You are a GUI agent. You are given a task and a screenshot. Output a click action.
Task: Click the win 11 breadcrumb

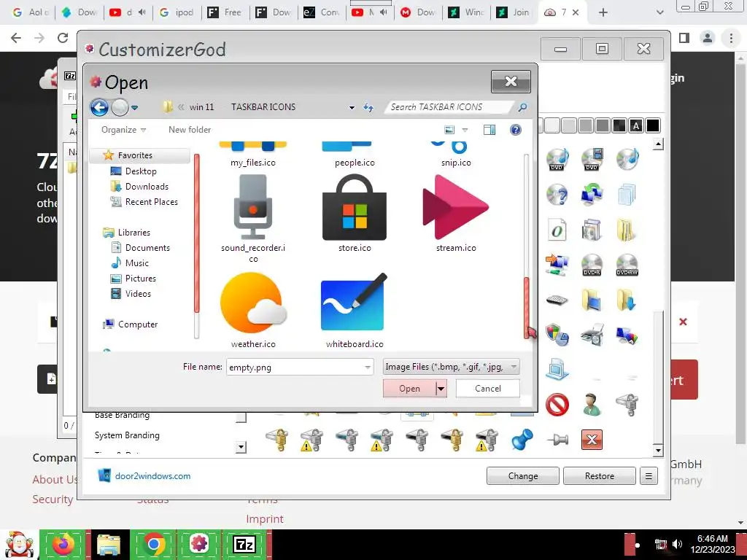pos(201,107)
